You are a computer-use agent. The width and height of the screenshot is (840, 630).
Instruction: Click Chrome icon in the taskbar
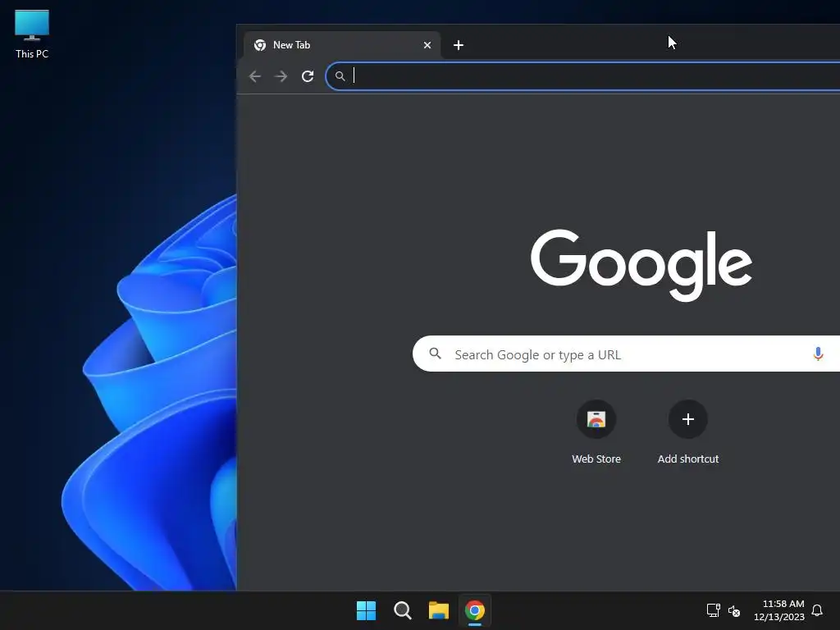(475, 610)
